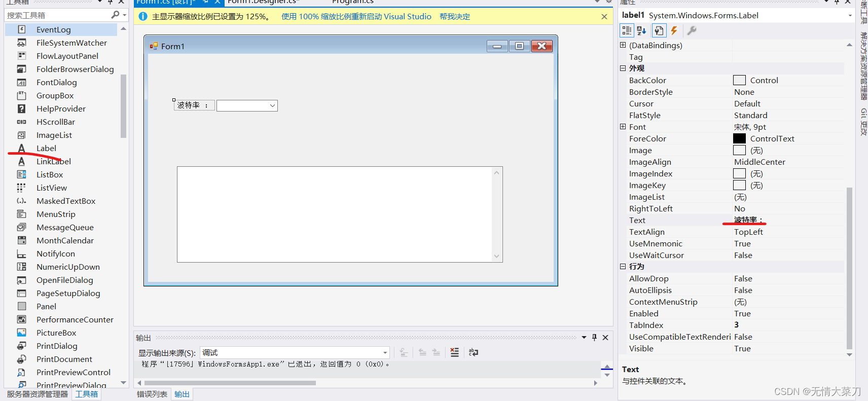The height and width of the screenshot is (401, 868).
Task: Select the ListView control icon
Action: (21, 188)
